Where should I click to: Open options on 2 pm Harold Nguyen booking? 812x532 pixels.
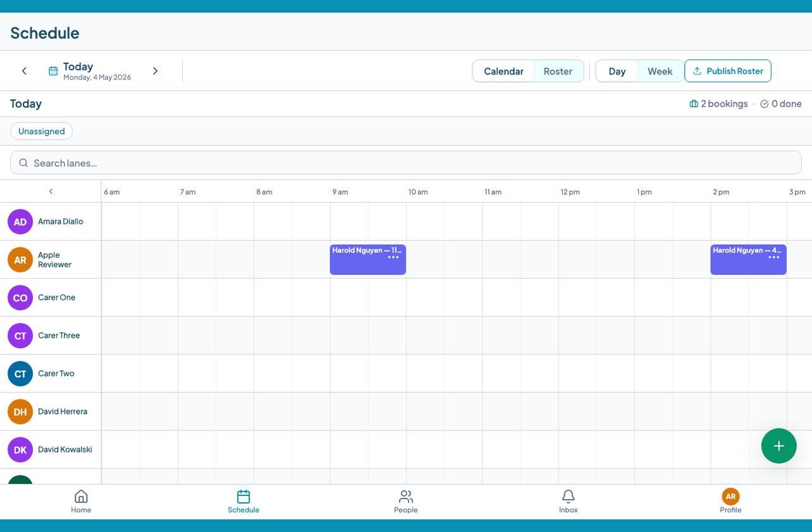(774, 257)
